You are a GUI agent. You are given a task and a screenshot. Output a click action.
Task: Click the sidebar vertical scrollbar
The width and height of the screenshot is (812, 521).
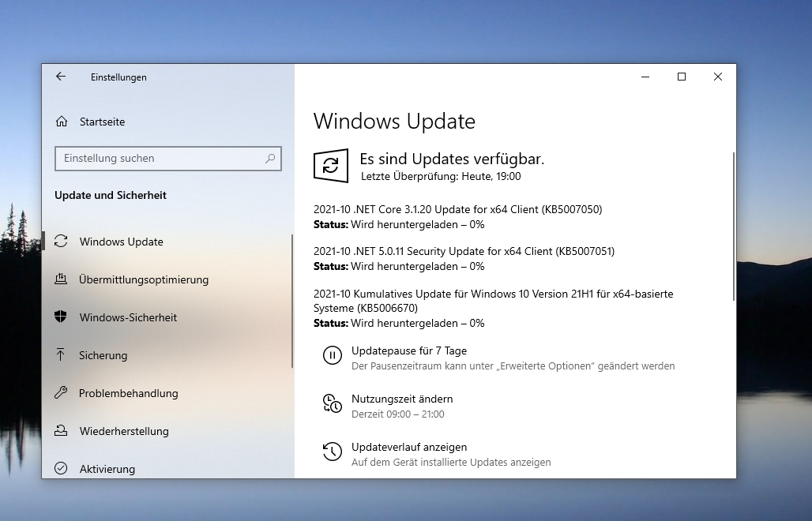click(292, 301)
